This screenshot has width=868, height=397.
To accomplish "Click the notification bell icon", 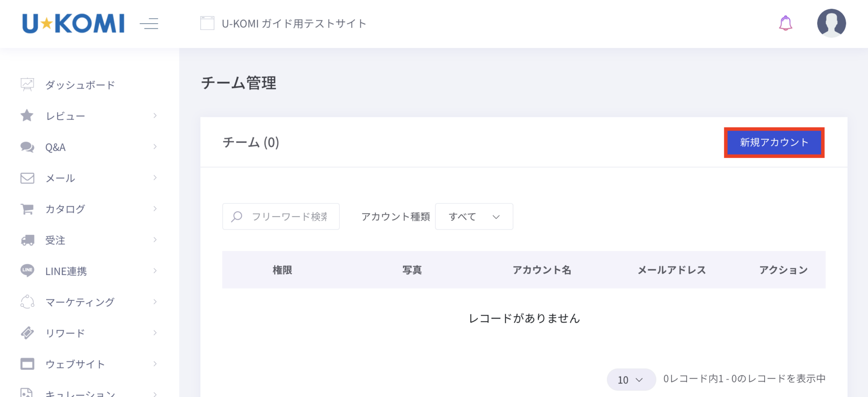I will tap(785, 23).
